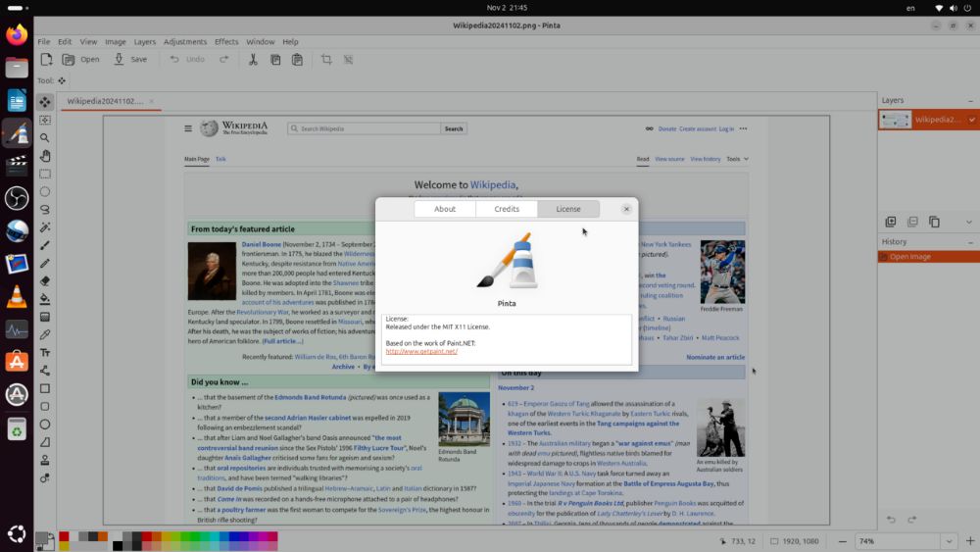
Task: Click the Open button in toolbar
Action: 81,60
